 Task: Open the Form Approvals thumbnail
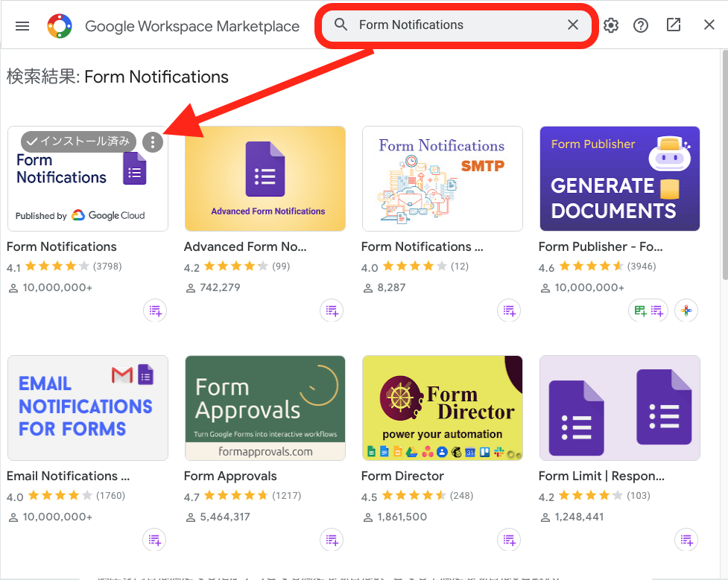[x=265, y=408]
